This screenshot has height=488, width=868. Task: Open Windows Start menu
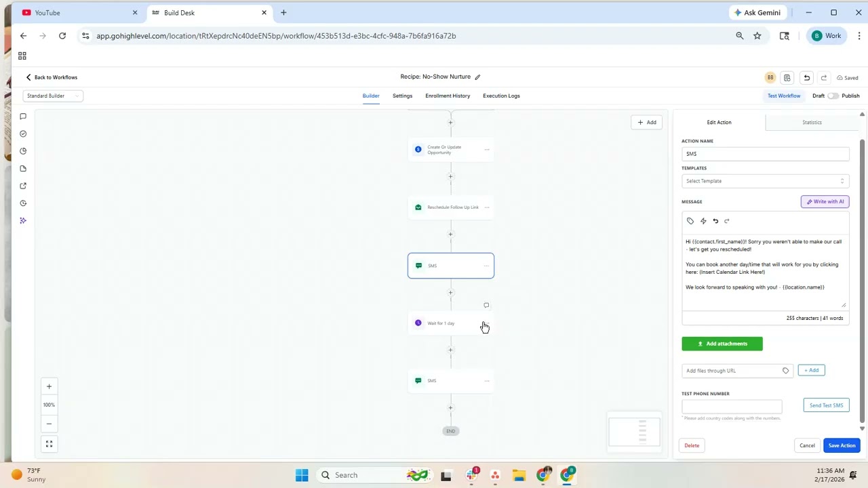click(302, 475)
